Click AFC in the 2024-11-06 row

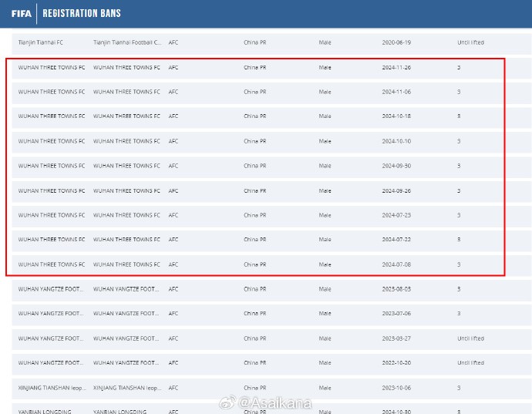coord(173,92)
